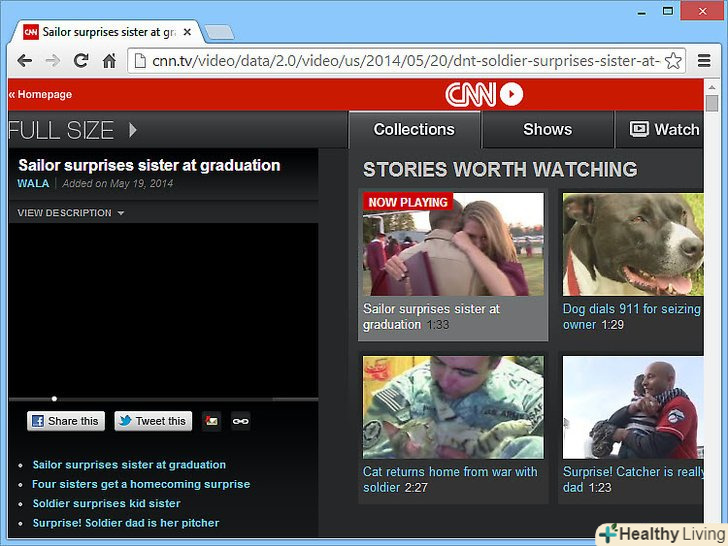The height and width of the screenshot is (546, 728).
Task: Click the scrollbar up arrow
Action: coord(712,87)
